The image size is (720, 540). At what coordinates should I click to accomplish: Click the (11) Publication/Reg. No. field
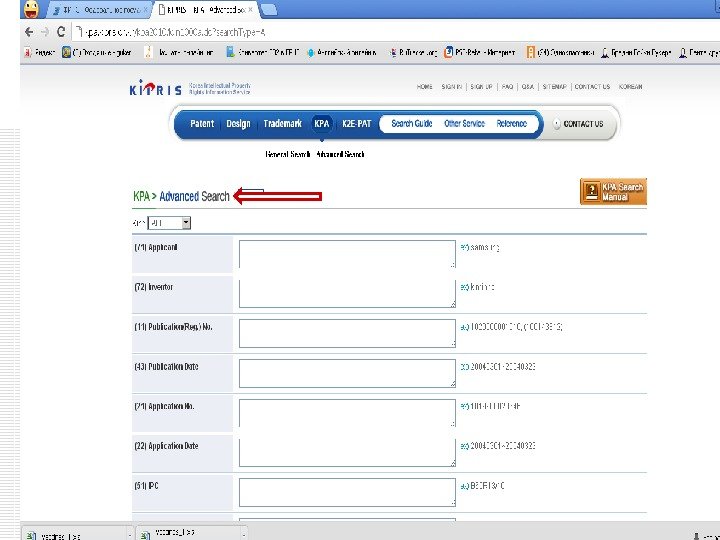(347, 333)
